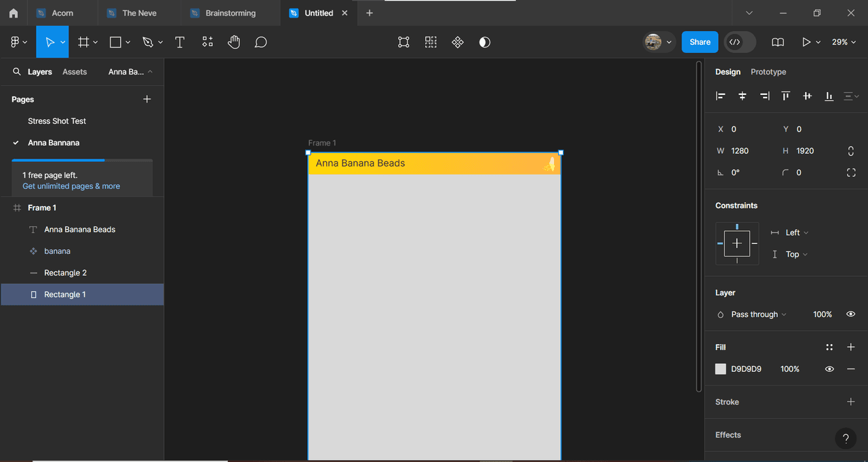This screenshot has height=462, width=868.
Task: Open the libraries book icon
Action: pyautogui.click(x=778, y=42)
